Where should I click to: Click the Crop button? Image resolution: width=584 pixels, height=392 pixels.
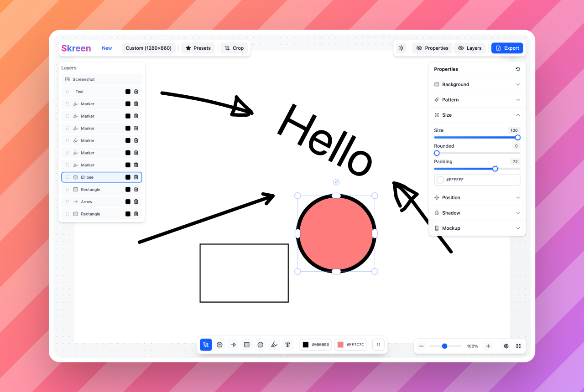[x=234, y=48]
